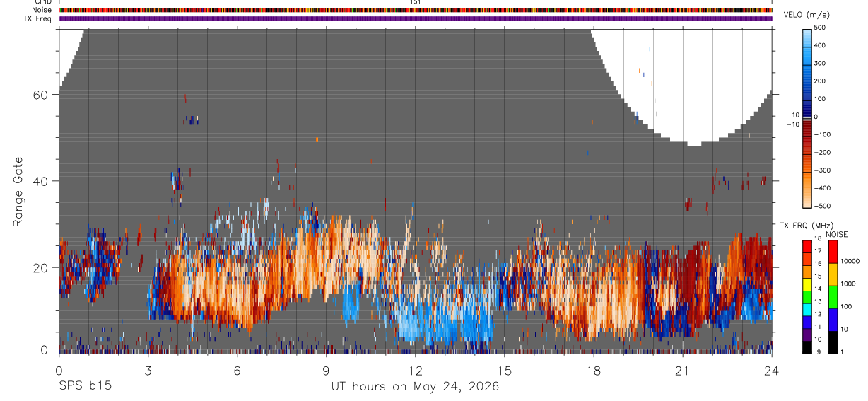Click the '400' label on VELO scale
The width and height of the screenshot is (868, 401).
pyautogui.click(x=820, y=45)
